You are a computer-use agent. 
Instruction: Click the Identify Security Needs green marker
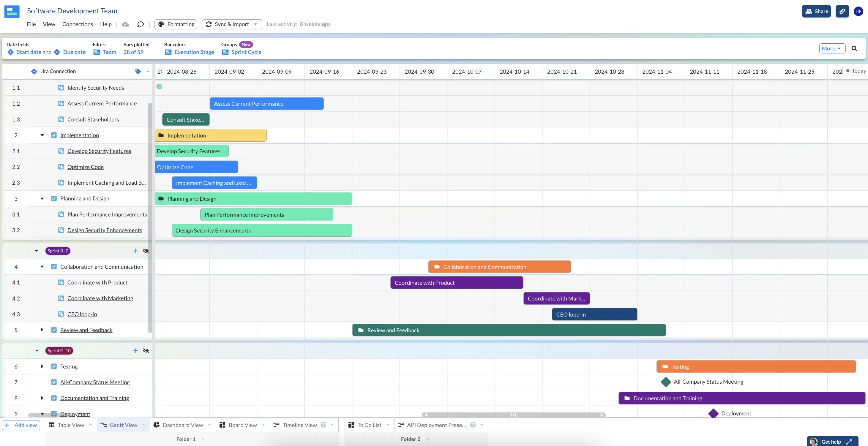[x=159, y=87]
